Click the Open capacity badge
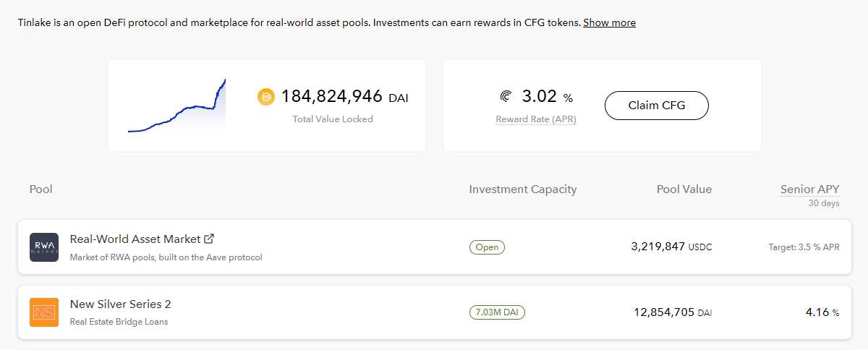This screenshot has height=350, width=868. point(487,247)
